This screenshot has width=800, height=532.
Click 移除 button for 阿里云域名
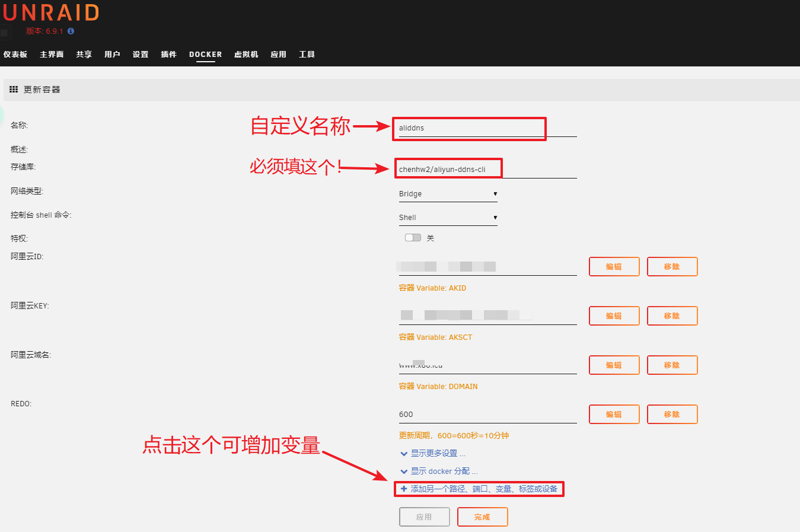tap(672, 365)
